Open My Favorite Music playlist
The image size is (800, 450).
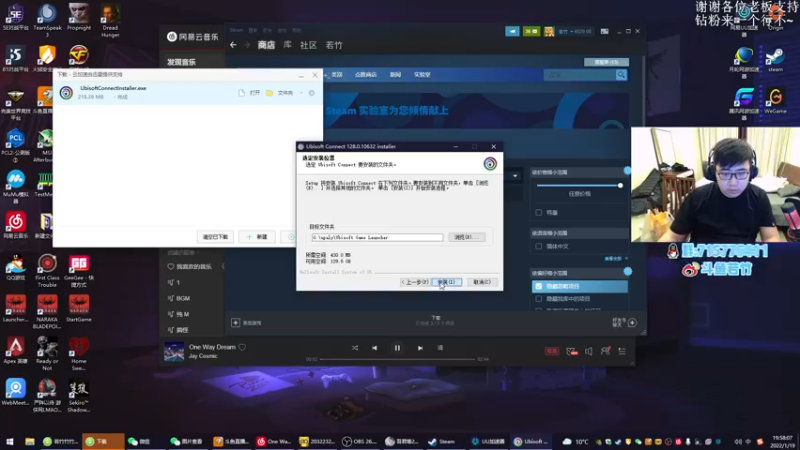[x=189, y=266]
